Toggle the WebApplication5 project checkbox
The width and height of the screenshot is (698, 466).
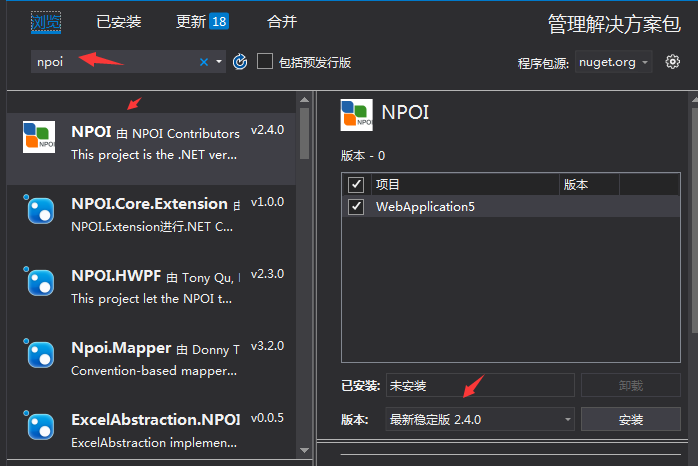[x=356, y=207]
